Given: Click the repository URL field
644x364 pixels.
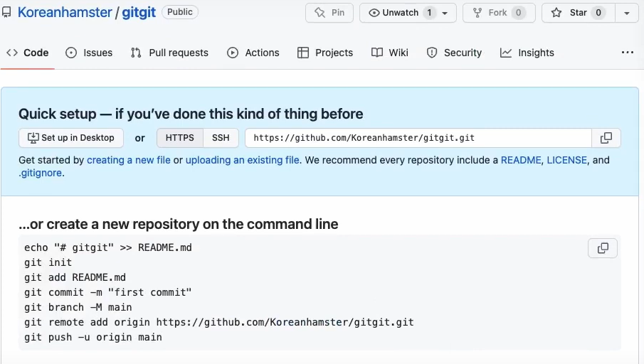Looking at the screenshot, I should [x=418, y=138].
